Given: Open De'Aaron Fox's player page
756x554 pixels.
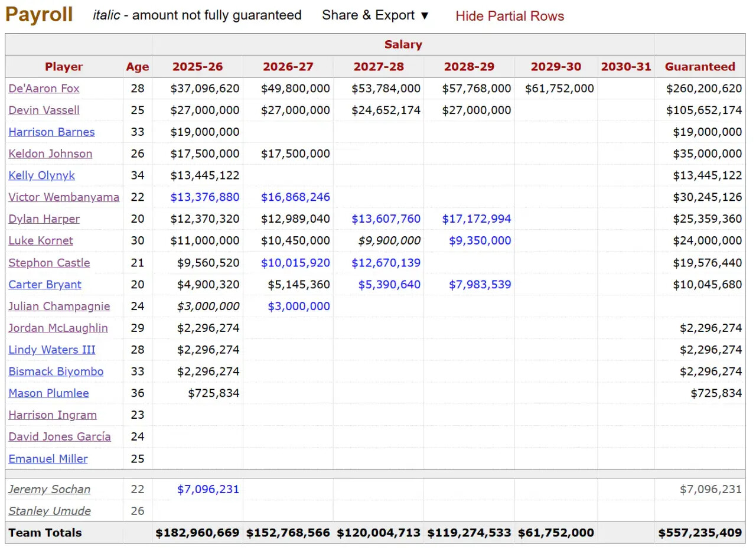Looking at the screenshot, I should 44,89.
